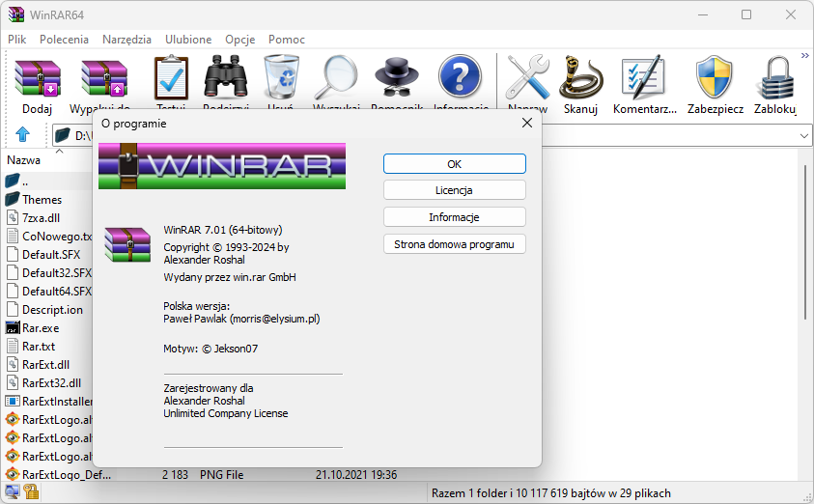Image resolution: width=814 pixels, height=504 pixels.
Task: Click the Zablokuj padlock icon
Action: [777, 78]
